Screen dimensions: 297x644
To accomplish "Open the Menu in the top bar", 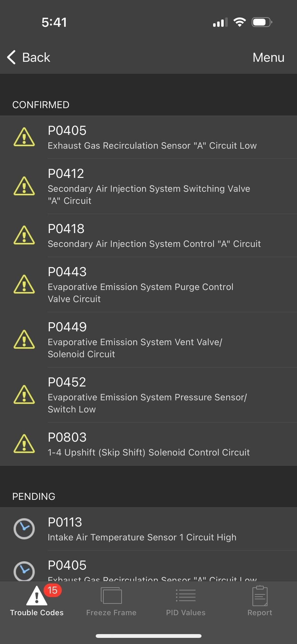I will (x=268, y=57).
